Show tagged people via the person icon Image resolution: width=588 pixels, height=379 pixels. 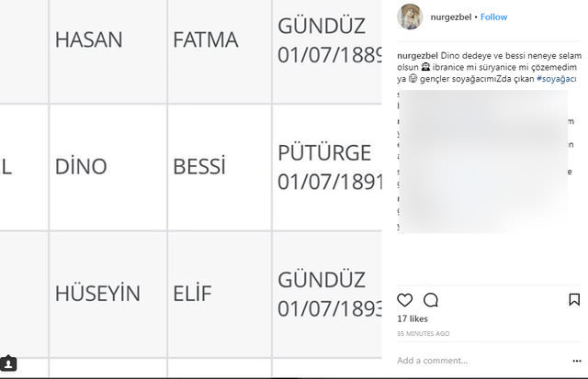pos(8,362)
